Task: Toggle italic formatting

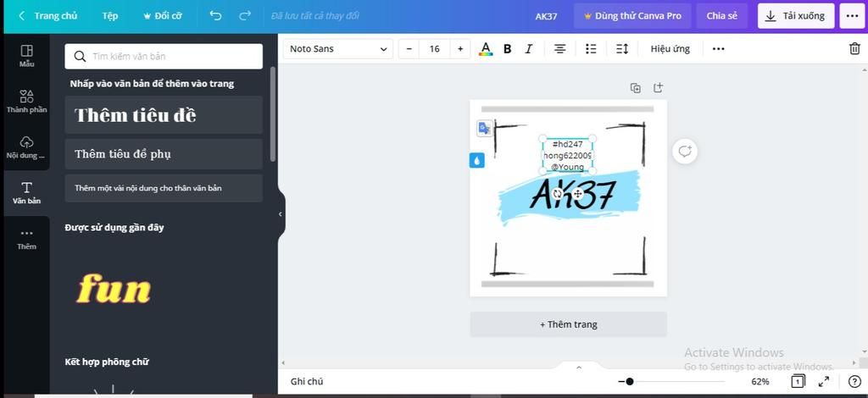Action: click(529, 48)
